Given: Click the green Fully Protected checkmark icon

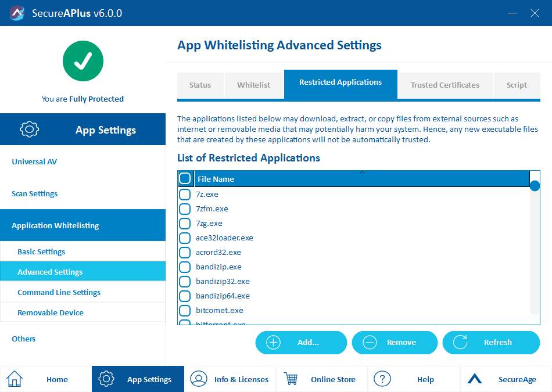Looking at the screenshot, I should [x=83, y=61].
